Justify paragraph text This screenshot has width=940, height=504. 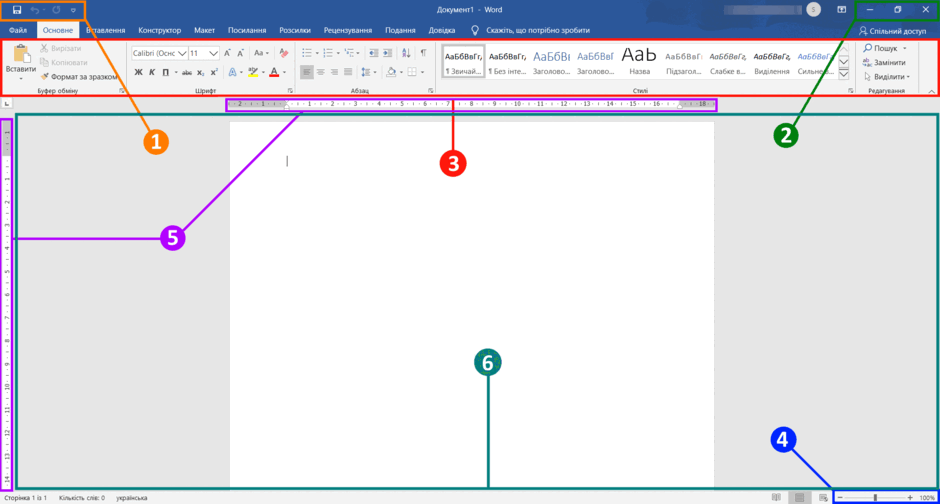pos(348,73)
